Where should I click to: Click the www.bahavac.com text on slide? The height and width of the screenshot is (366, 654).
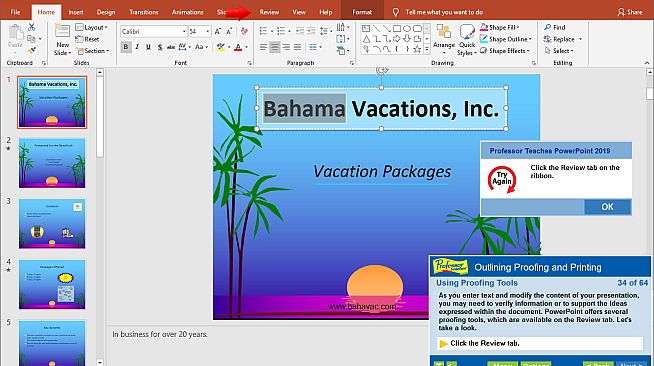(x=362, y=307)
